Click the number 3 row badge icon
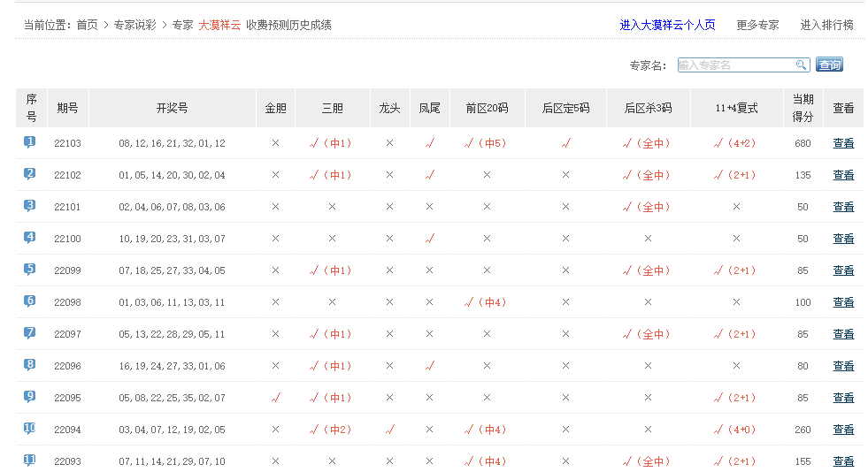Image resolution: width=868 pixels, height=472 pixels. coord(30,206)
